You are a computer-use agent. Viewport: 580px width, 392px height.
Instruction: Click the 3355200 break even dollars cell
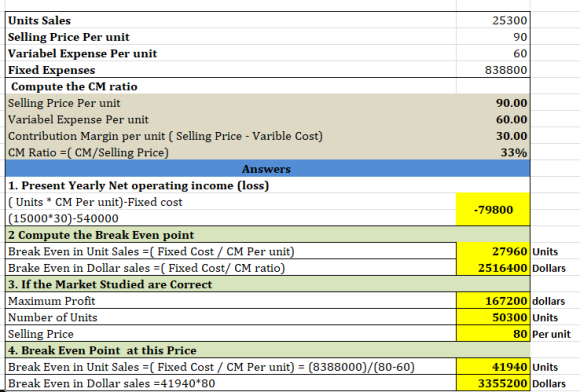[x=493, y=383]
